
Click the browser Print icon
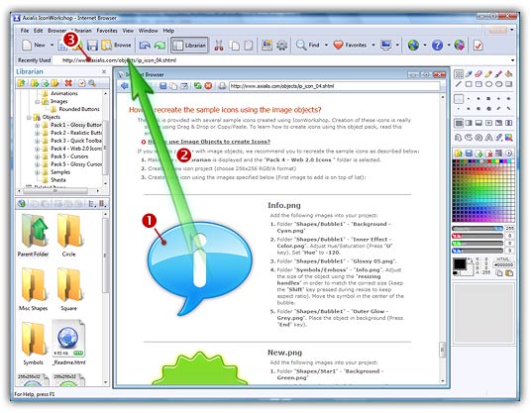[x=222, y=86]
